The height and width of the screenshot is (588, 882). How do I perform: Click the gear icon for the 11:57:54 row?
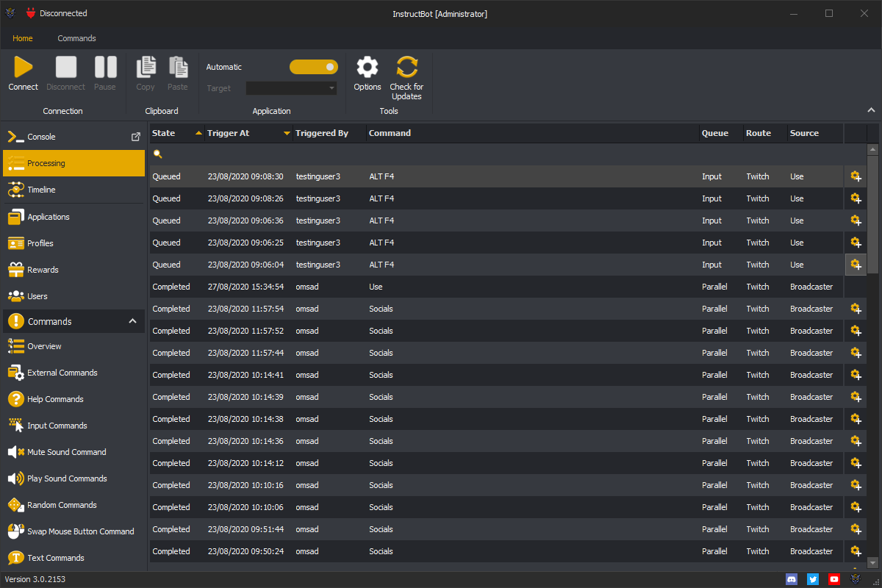856,309
